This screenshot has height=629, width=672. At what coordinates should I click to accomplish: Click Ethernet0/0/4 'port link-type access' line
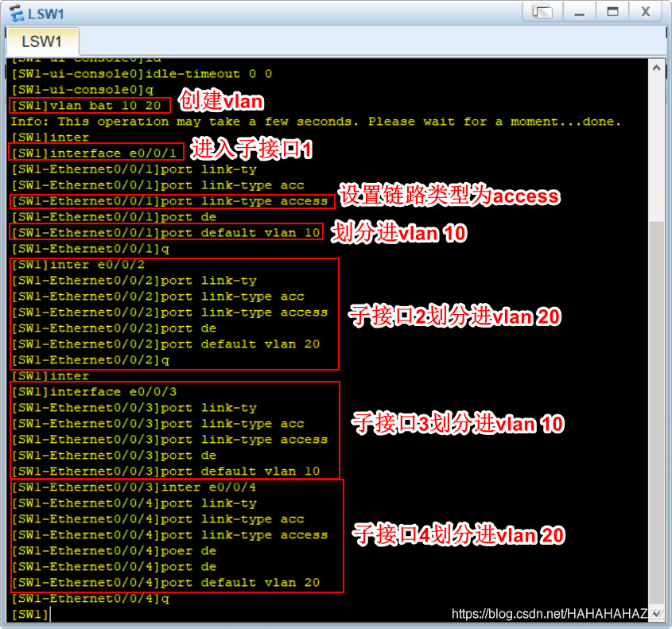click(x=169, y=534)
